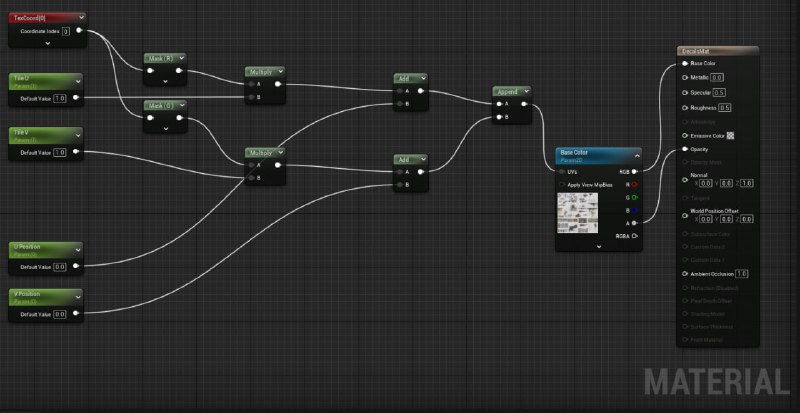Viewport: 800px width, 413px height.
Task: Click the Specular 0.5 value field
Action: (x=719, y=92)
